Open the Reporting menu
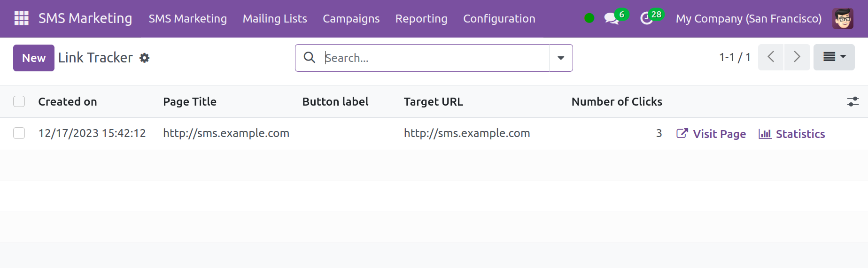This screenshot has width=868, height=268. pos(421,19)
